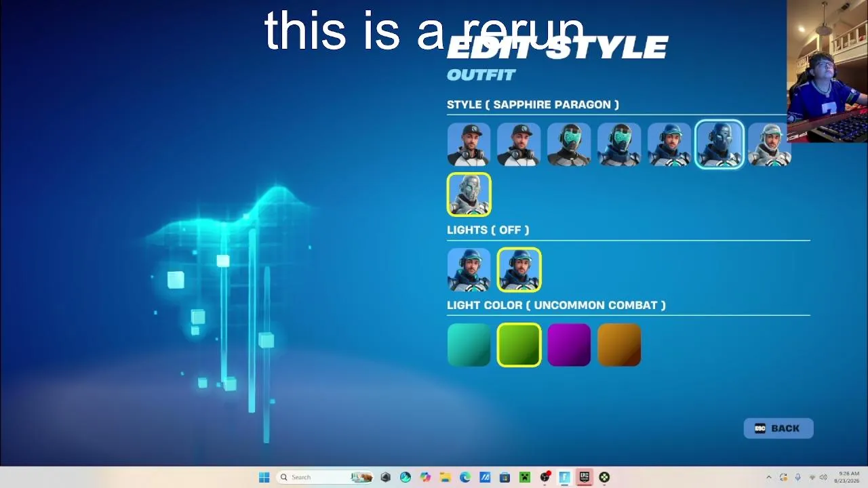Pick the purple light color swatch
This screenshot has height=488, width=868.
pos(569,345)
